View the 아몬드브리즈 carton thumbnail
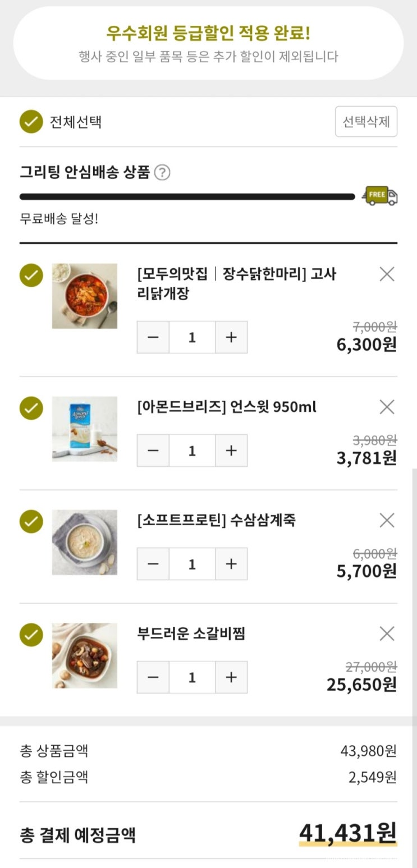 tap(85, 429)
